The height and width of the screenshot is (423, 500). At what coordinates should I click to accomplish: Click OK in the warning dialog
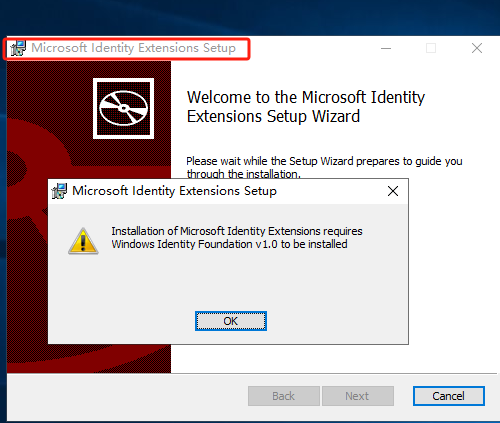(231, 321)
